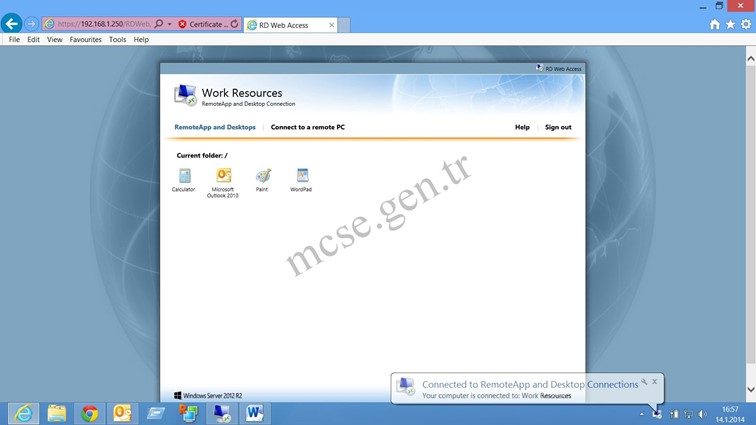Close the RemoteApp connection notification

[654, 382]
